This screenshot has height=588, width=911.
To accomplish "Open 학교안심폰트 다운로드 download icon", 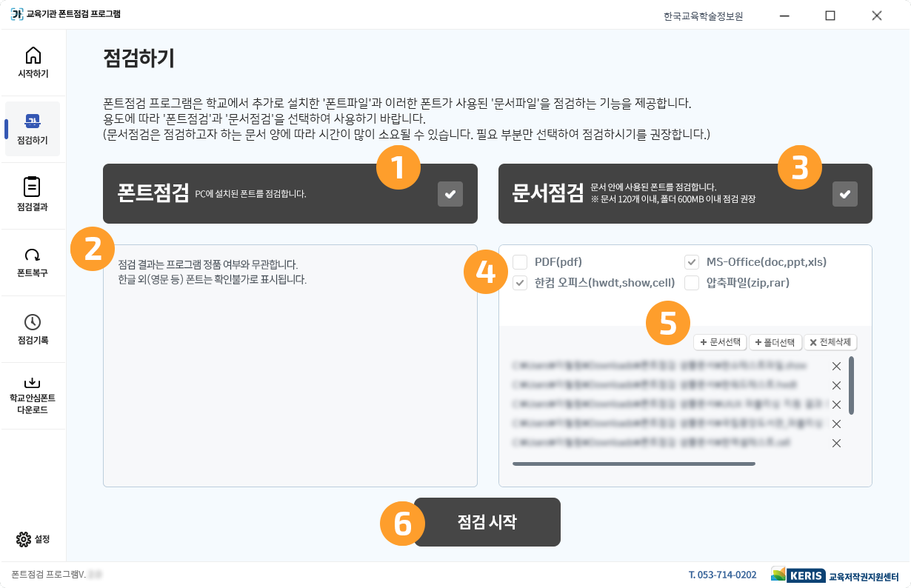I will pyautogui.click(x=33, y=381).
